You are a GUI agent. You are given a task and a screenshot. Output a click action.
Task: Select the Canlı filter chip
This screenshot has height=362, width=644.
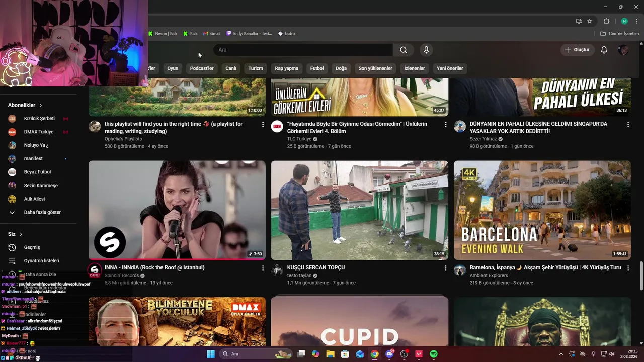point(231,68)
